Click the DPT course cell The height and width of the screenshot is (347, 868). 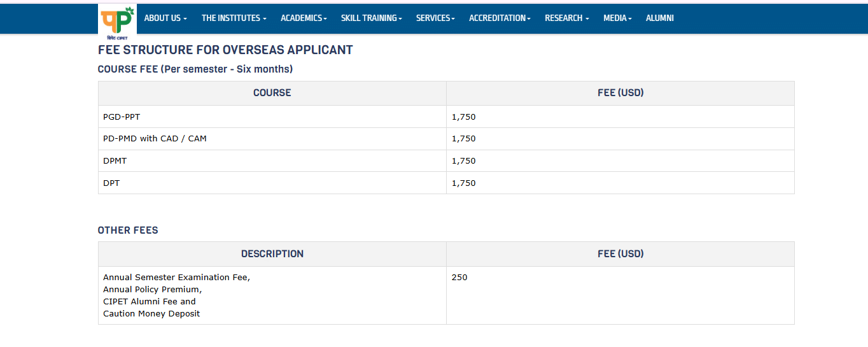point(111,183)
